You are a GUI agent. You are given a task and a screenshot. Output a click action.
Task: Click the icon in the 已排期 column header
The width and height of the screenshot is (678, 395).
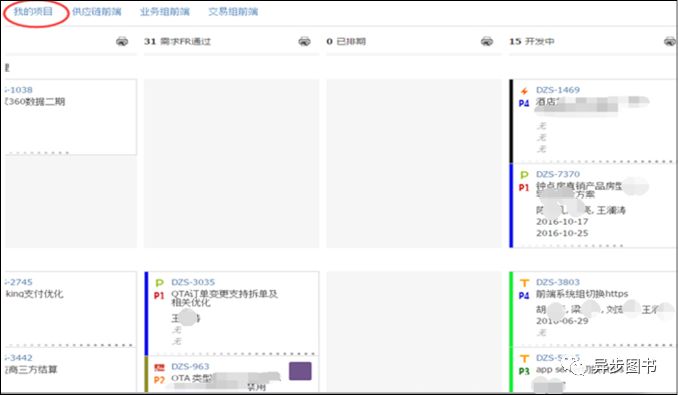point(487,41)
